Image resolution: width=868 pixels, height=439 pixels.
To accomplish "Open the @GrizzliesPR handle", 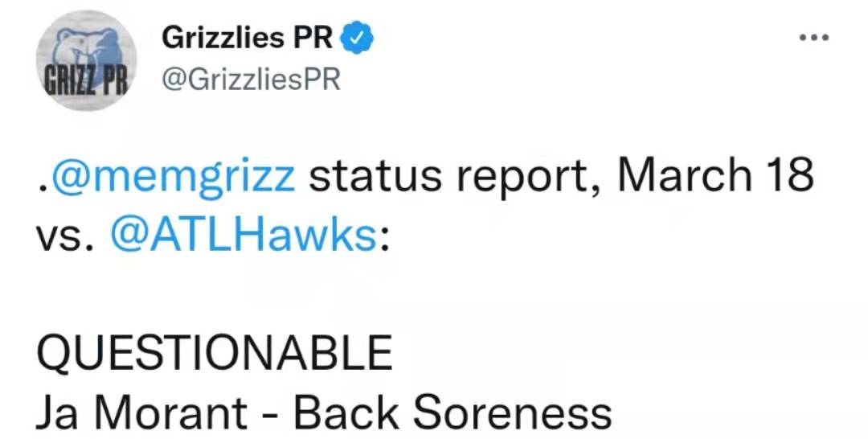I will point(251,80).
